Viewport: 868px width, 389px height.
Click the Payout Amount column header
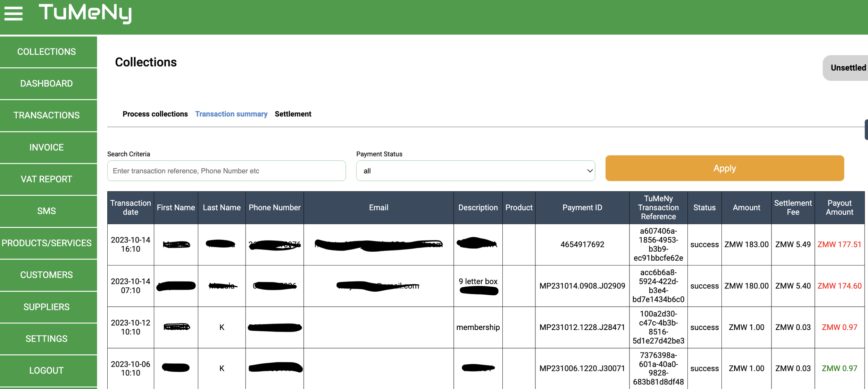pos(839,208)
